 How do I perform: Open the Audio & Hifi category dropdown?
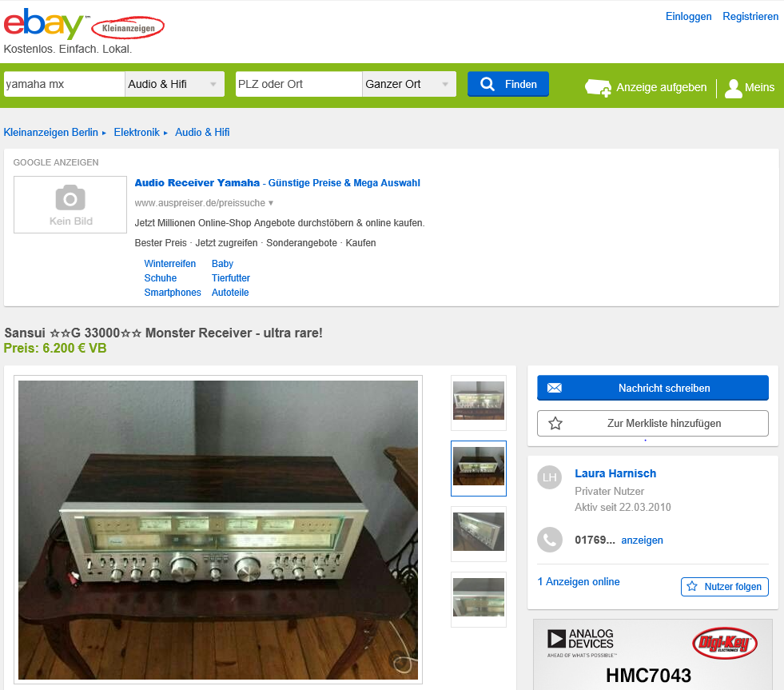(x=174, y=84)
